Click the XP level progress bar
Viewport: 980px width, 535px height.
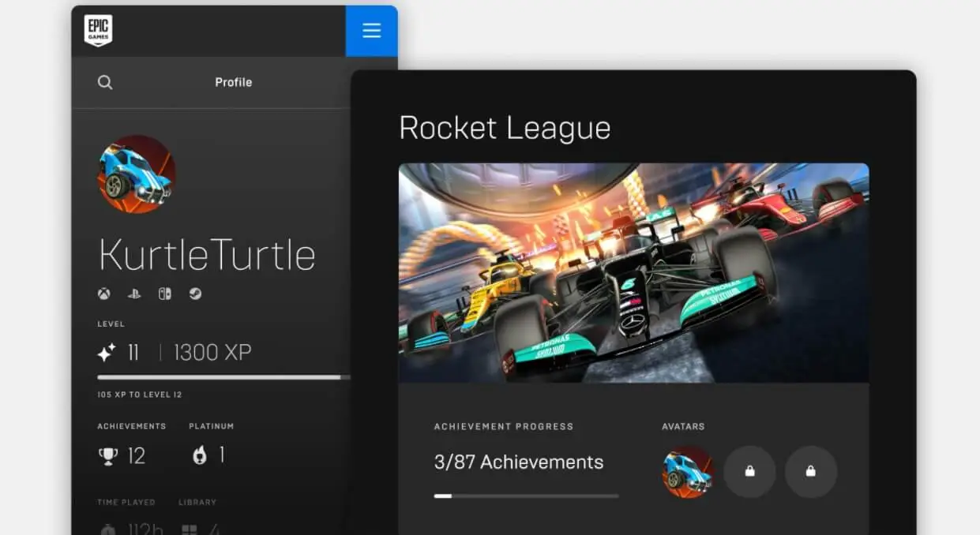[x=221, y=377]
